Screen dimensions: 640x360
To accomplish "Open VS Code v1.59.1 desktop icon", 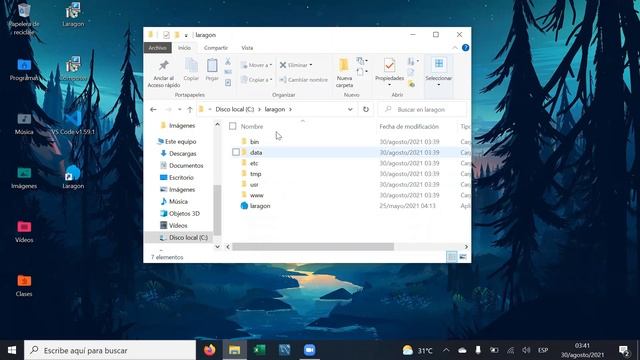I will (x=73, y=123).
